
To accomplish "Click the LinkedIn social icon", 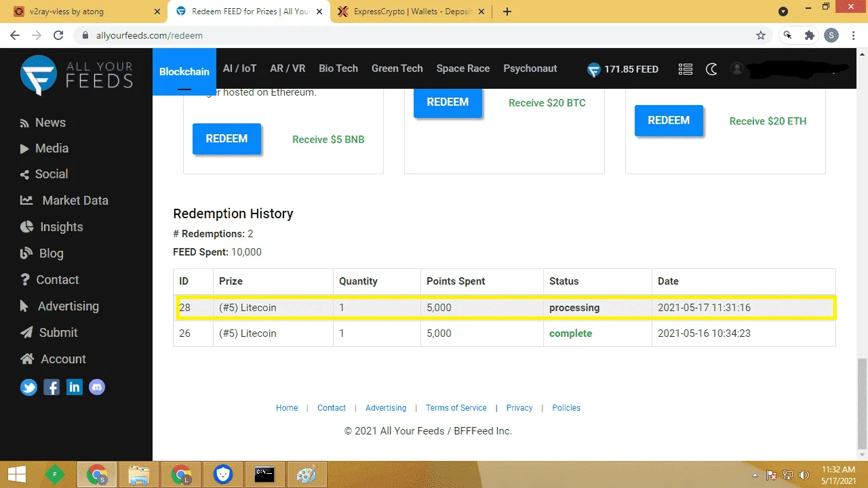I will pos(75,388).
